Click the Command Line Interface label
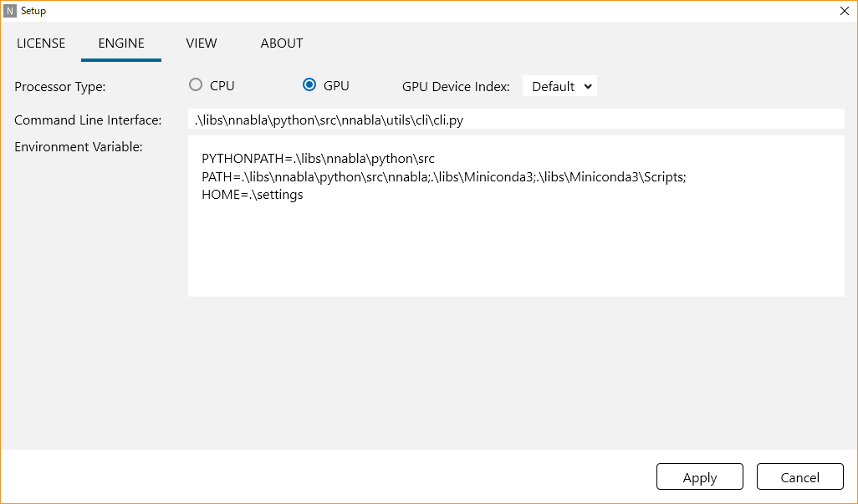The image size is (858, 504). click(88, 120)
